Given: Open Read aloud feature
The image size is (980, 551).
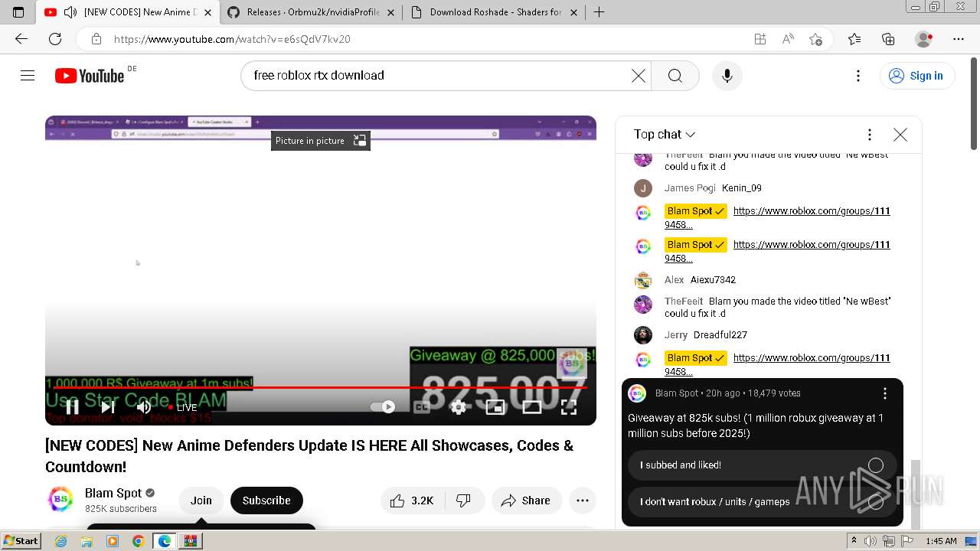Looking at the screenshot, I should (x=788, y=39).
